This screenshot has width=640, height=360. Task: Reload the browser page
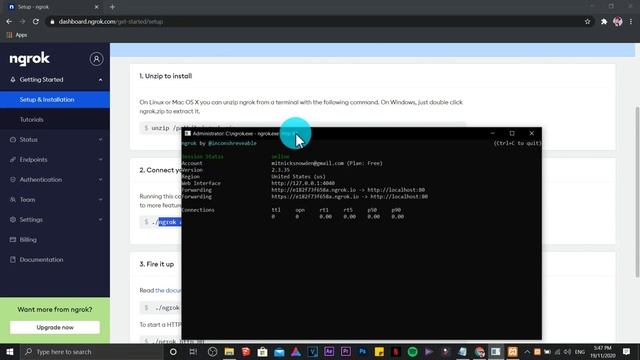pyautogui.click(x=36, y=22)
